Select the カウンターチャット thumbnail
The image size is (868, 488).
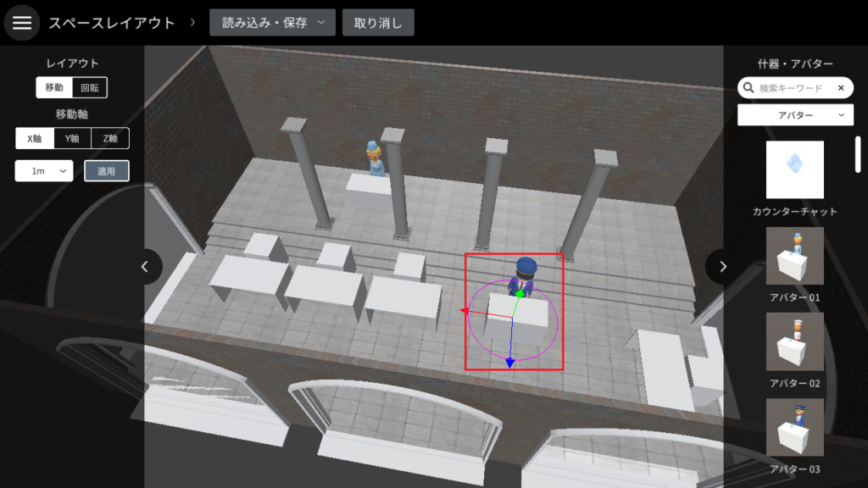[x=795, y=169]
